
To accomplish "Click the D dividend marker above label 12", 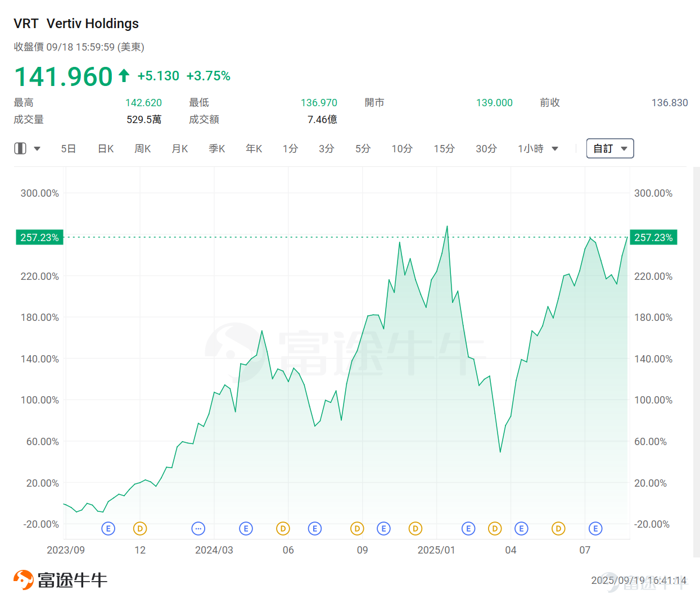I will click(140, 529).
